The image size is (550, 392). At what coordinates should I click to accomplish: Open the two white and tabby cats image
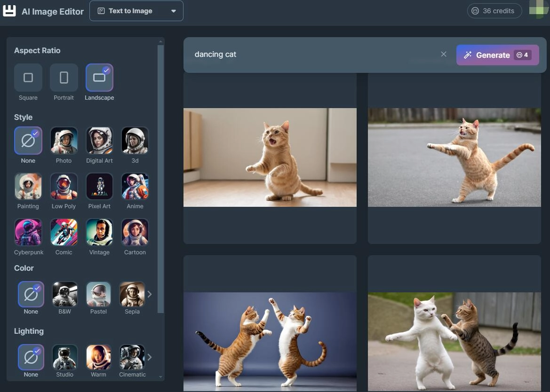click(x=454, y=341)
